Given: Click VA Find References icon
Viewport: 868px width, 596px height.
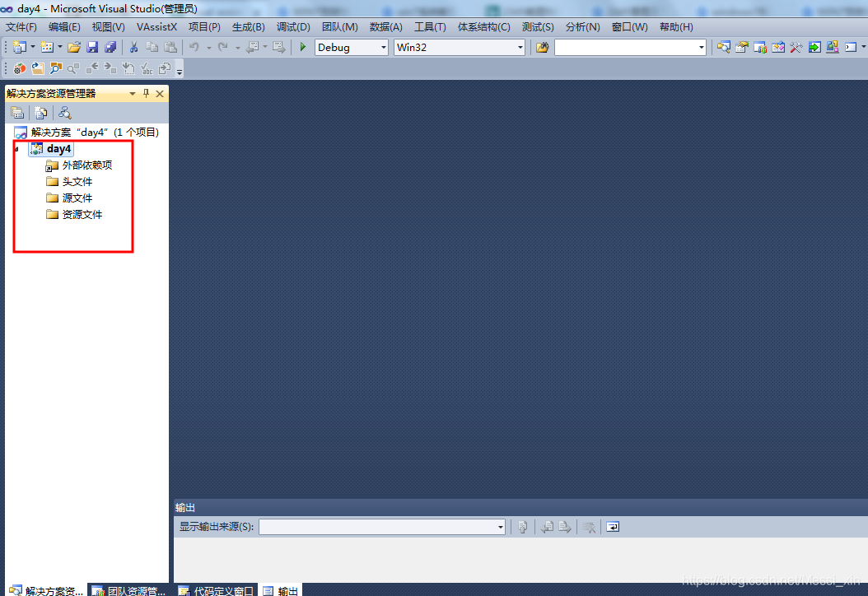Looking at the screenshot, I should [x=73, y=68].
